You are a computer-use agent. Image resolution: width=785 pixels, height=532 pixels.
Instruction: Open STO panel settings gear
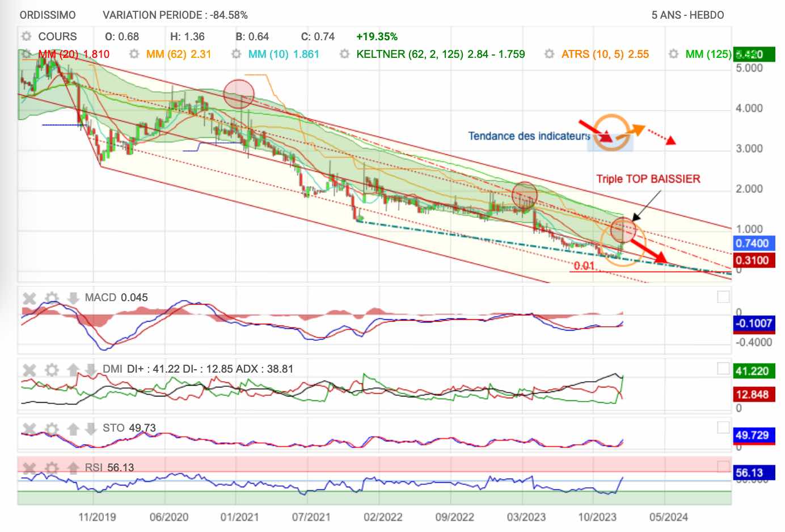52,428
